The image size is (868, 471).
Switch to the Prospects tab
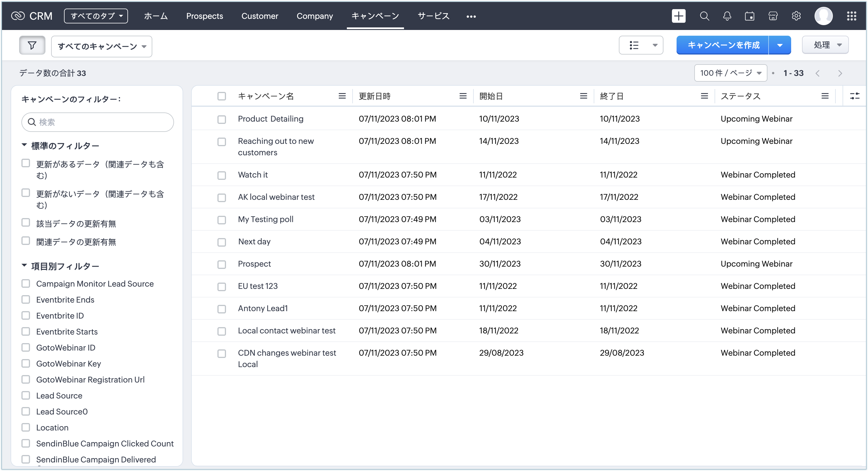[204, 16]
